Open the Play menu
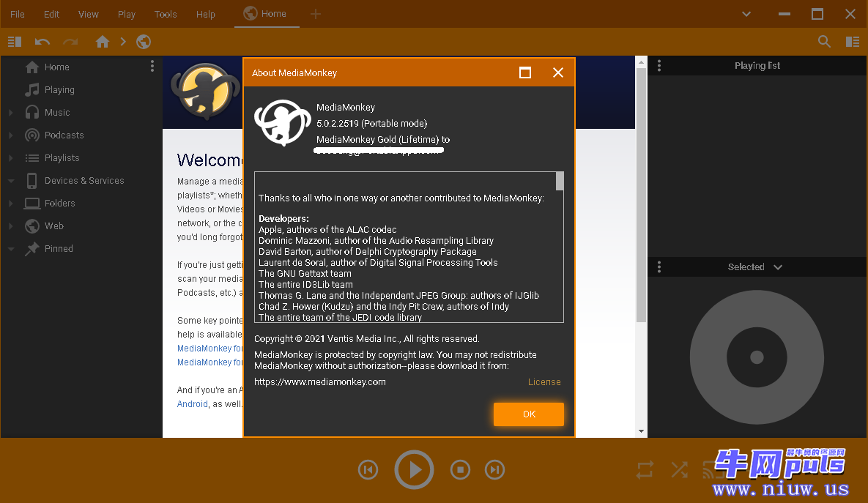This screenshot has width=868, height=503. pos(127,15)
